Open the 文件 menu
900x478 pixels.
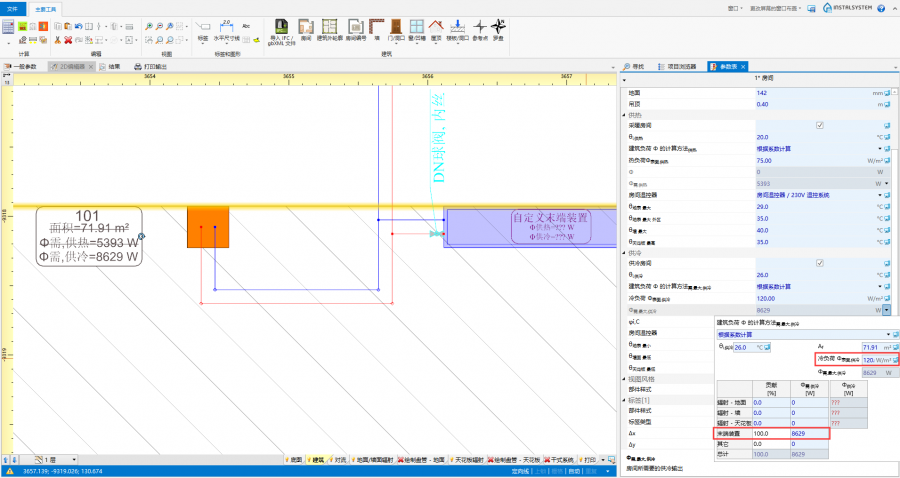coord(13,7)
